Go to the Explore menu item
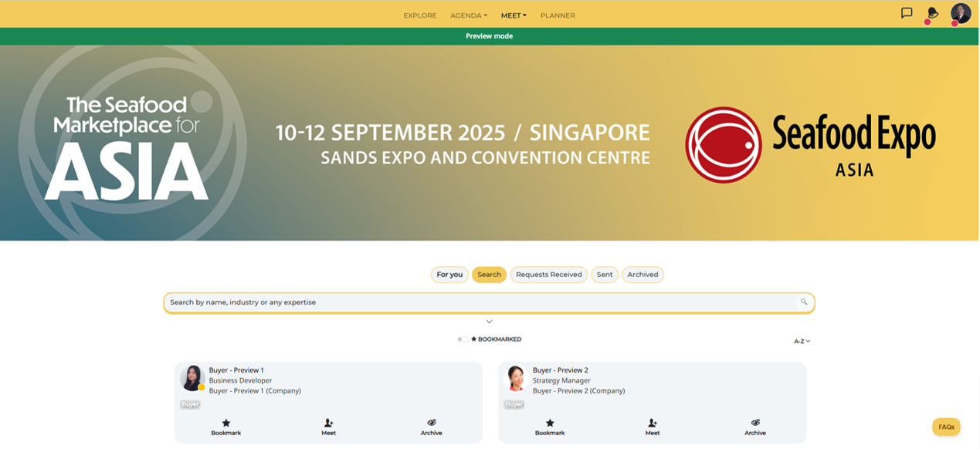980x449 pixels. click(419, 15)
